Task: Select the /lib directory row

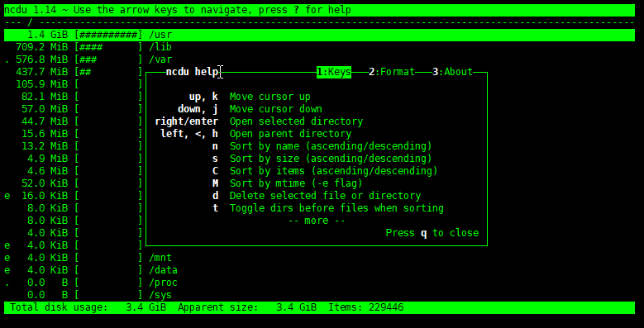Action: [319, 47]
